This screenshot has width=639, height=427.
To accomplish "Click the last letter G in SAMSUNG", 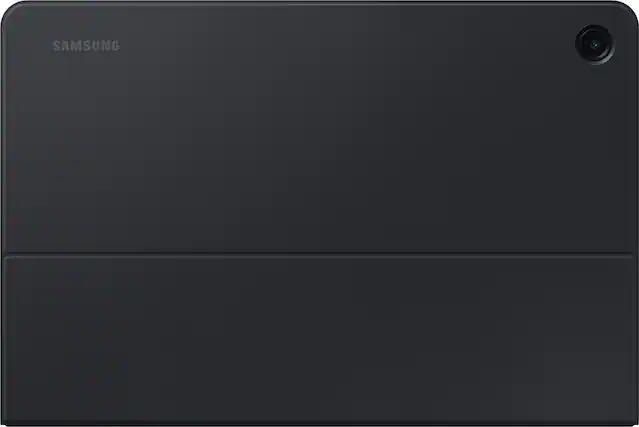I will [115, 46].
